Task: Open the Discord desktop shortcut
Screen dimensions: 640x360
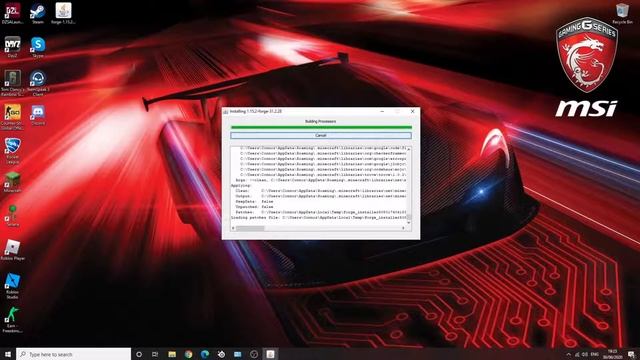Action: (x=38, y=115)
